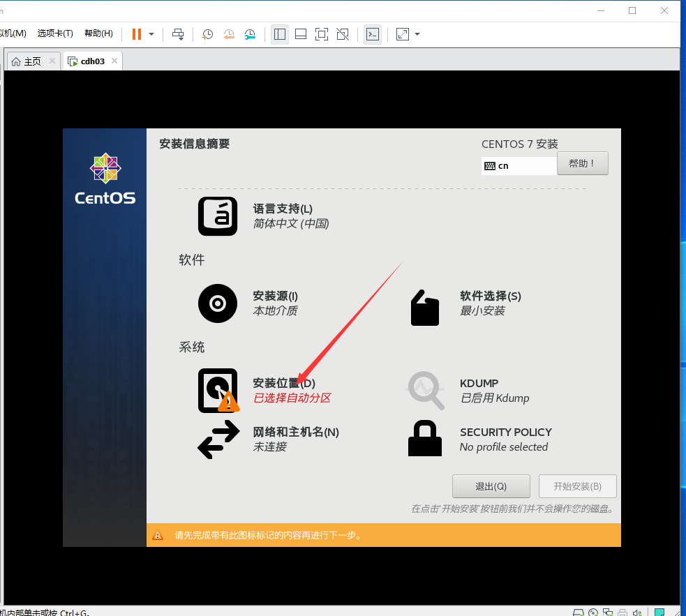Click 简体中文 (中国) language text

[291, 224]
